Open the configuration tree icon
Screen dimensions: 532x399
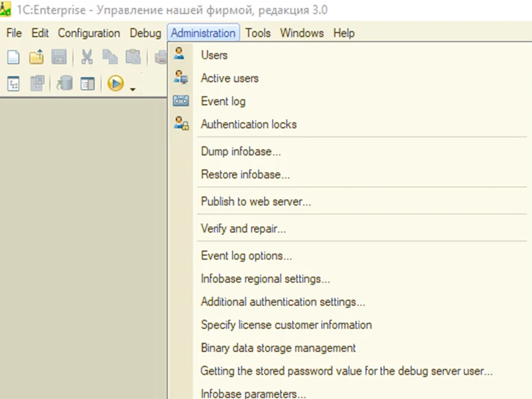[x=13, y=83]
